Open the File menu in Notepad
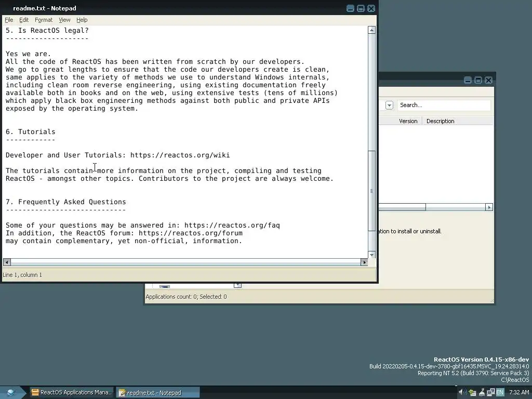 (9, 20)
